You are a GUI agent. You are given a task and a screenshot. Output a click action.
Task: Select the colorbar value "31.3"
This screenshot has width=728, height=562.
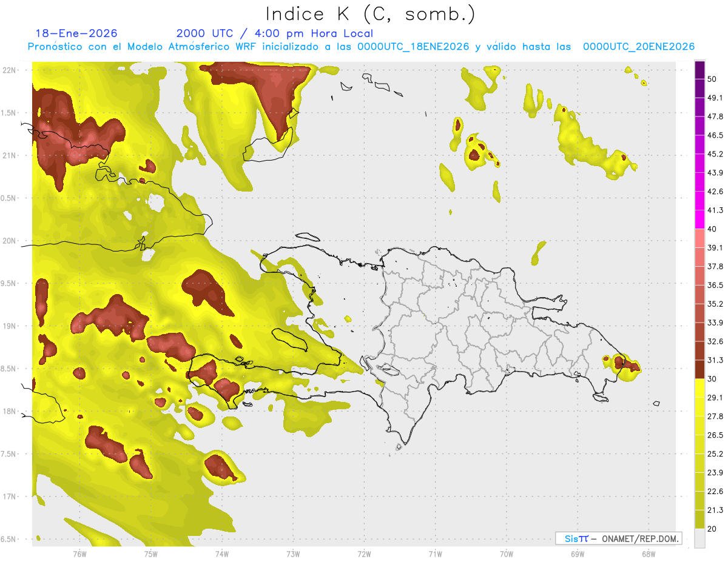[x=715, y=360]
